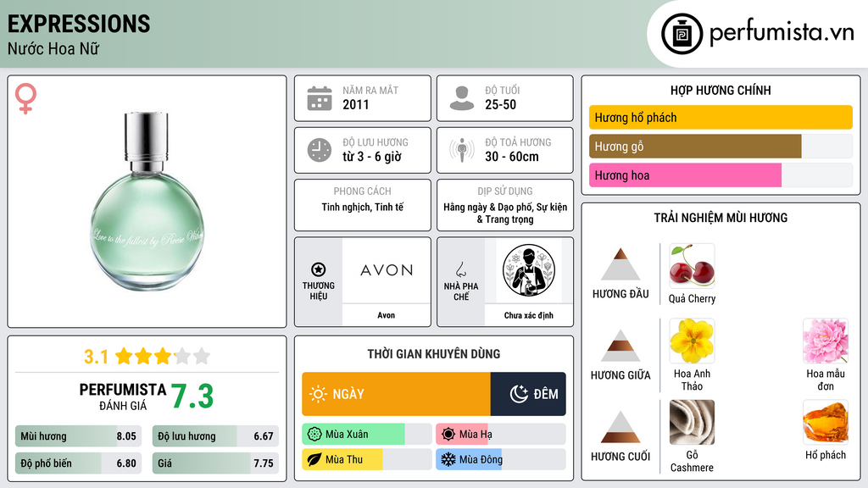Click the nose icon above Nhà pha chế
868x488 pixels.
(460, 269)
